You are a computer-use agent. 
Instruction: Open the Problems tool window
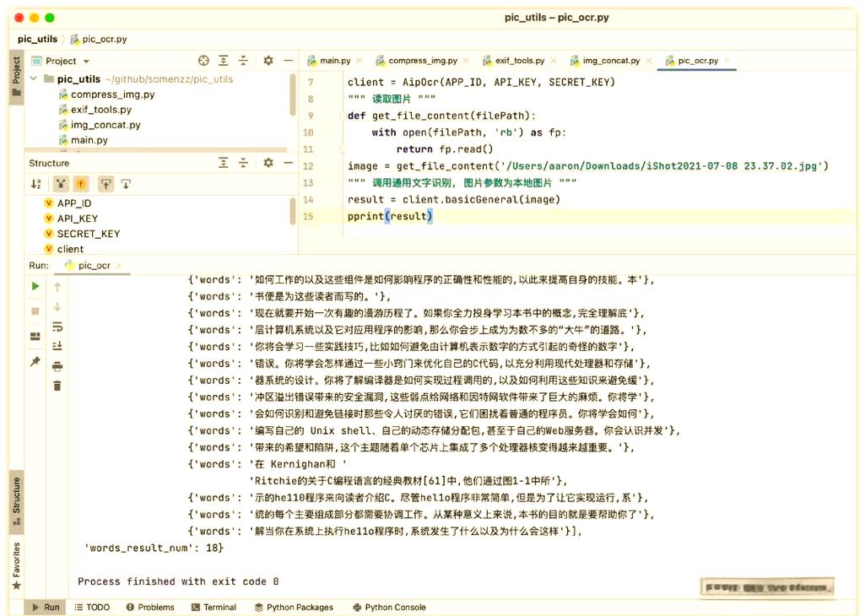tap(150, 608)
